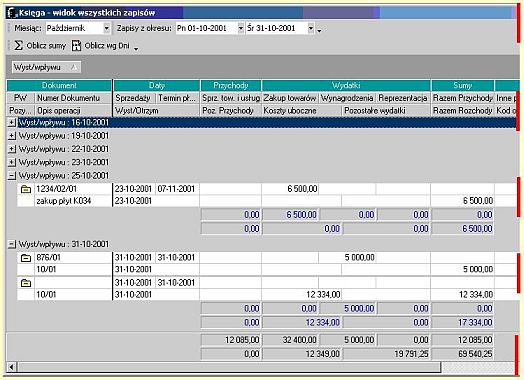This screenshot has width=524, height=380.
Task: Select document number cell 876/01
Action: coord(73,258)
